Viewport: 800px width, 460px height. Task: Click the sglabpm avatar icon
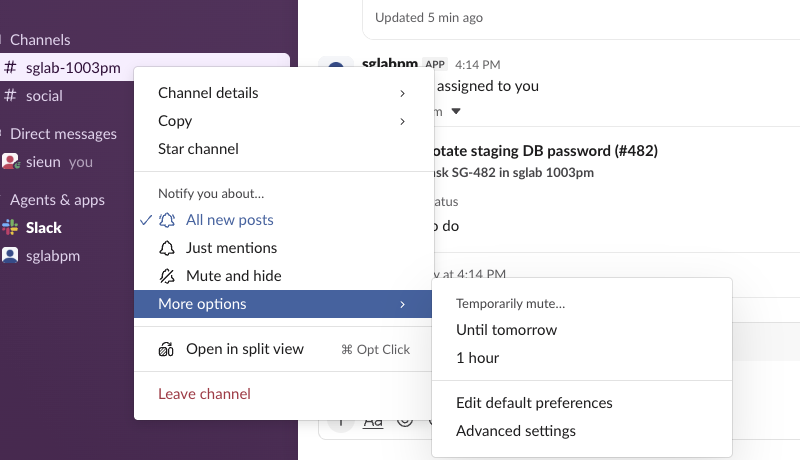point(10,255)
